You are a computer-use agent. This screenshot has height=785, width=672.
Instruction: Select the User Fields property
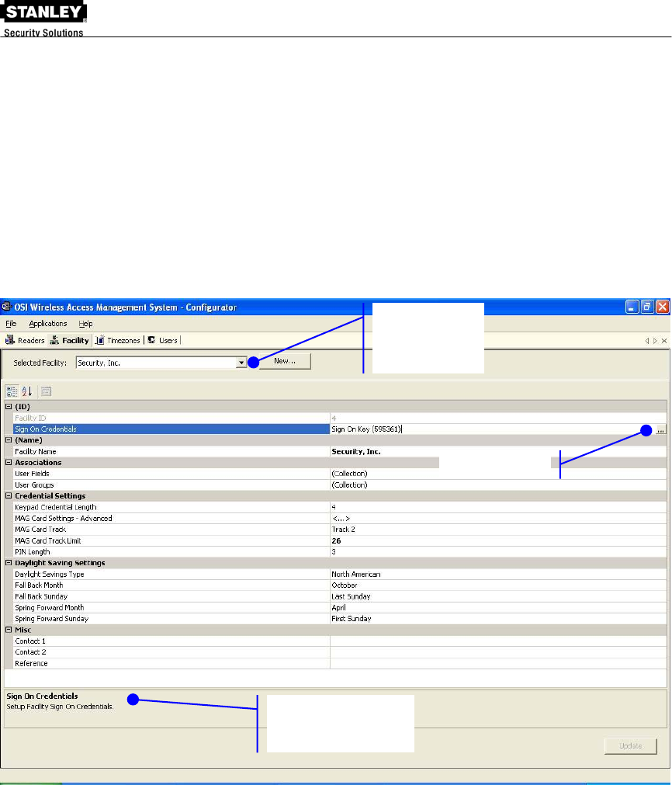click(171, 474)
